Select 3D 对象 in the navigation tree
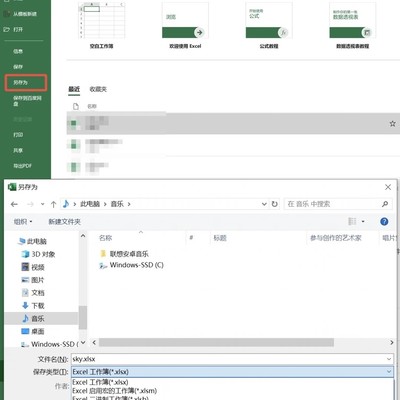Screen dimensions: 400x400 click(x=38, y=254)
